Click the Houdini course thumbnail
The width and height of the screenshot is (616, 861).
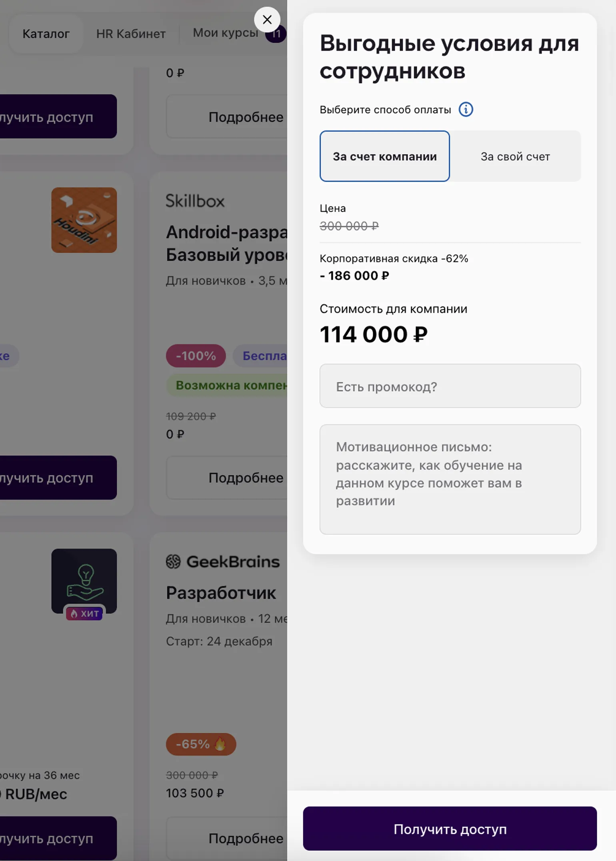(x=84, y=220)
